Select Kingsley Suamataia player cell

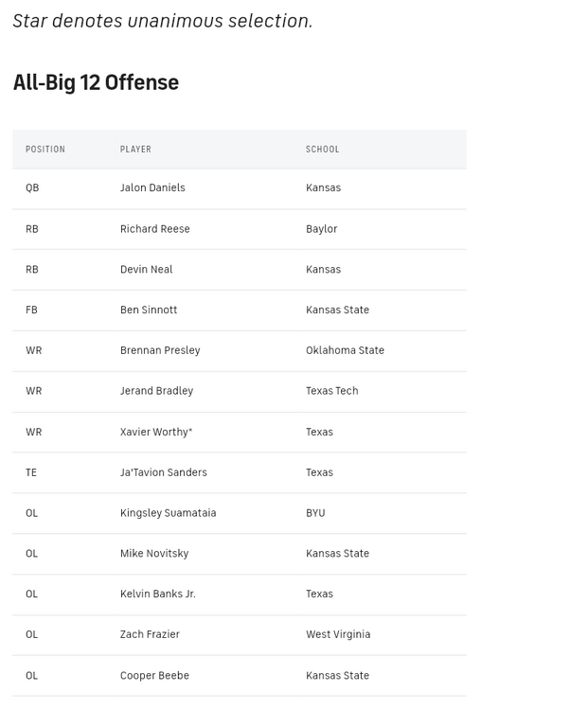click(x=168, y=513)
